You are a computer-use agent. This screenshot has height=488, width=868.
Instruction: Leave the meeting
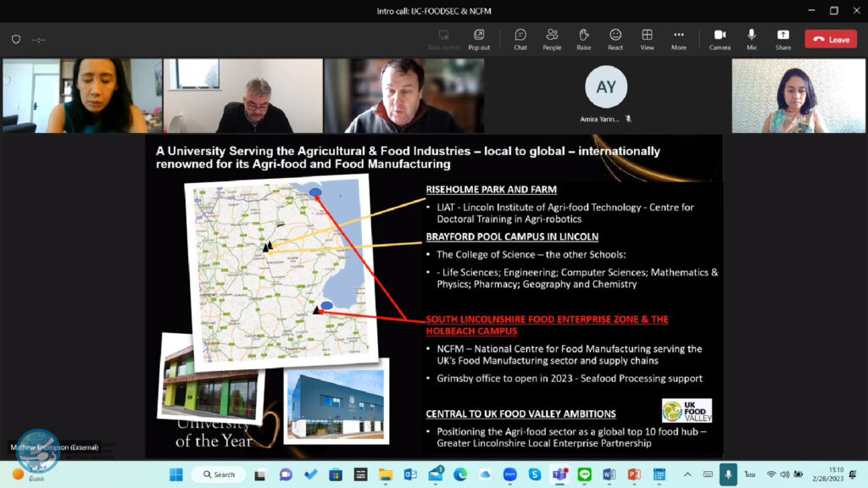(831, 39)
